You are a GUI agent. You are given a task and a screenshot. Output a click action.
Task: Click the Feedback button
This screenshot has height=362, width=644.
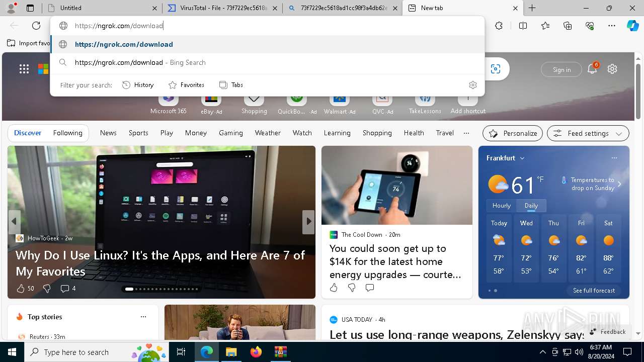pyautogui.click(x=608, y=332)
